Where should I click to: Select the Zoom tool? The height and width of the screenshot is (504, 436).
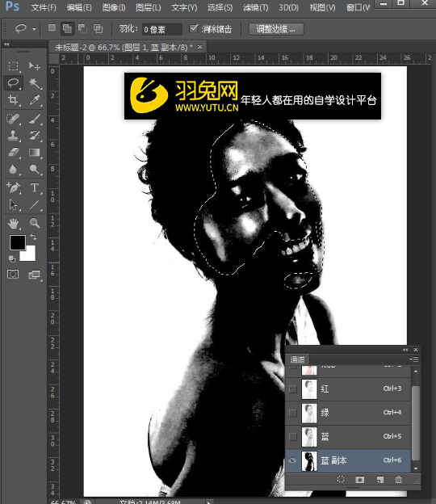pos(34,223)
